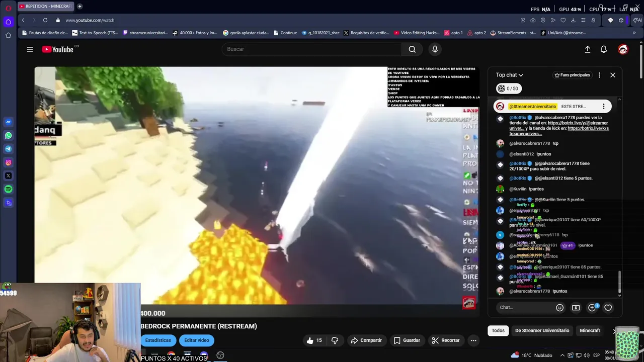
Task: Open the upload/create video icon
Action: [587, 49]
